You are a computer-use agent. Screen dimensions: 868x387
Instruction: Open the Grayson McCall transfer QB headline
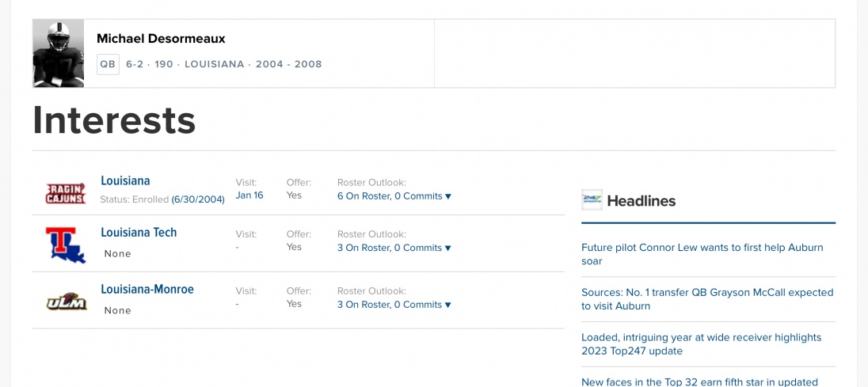tap(706, 299)
